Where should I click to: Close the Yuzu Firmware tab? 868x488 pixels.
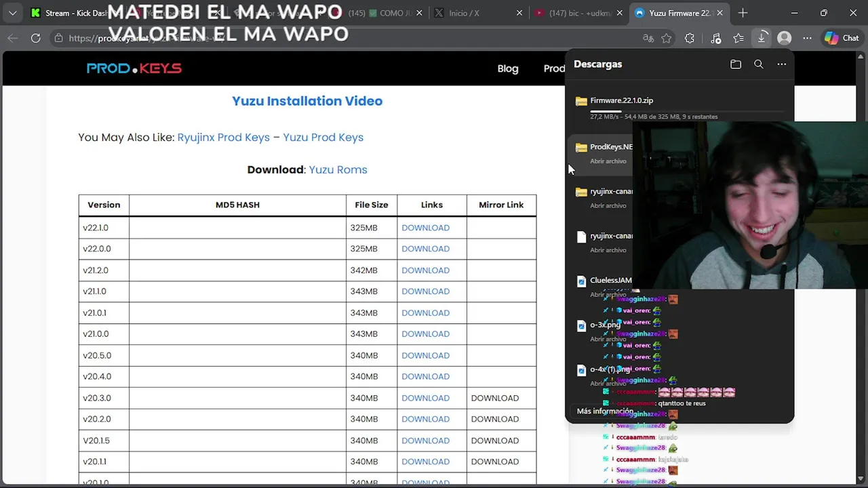(x=719, y=13)
